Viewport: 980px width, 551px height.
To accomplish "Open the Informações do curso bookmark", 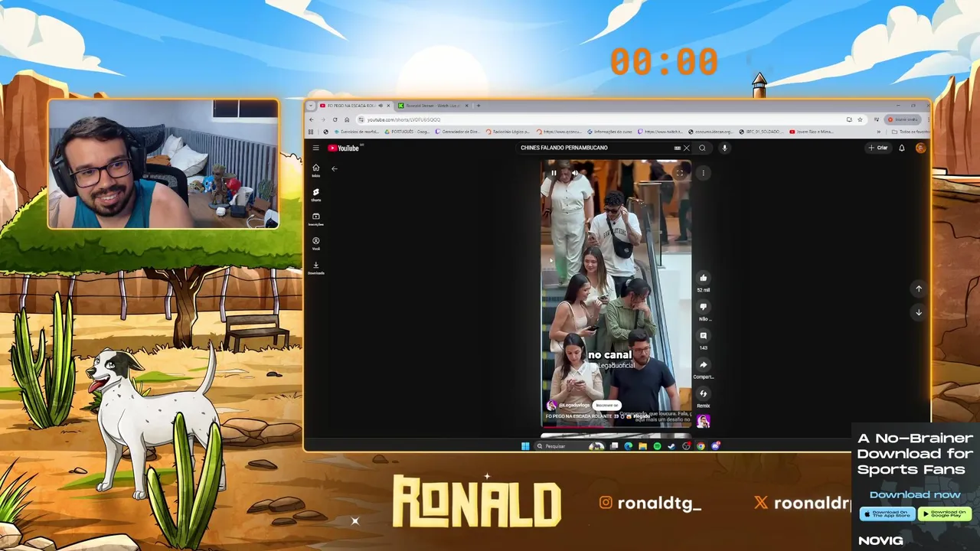I will point(609,132).
